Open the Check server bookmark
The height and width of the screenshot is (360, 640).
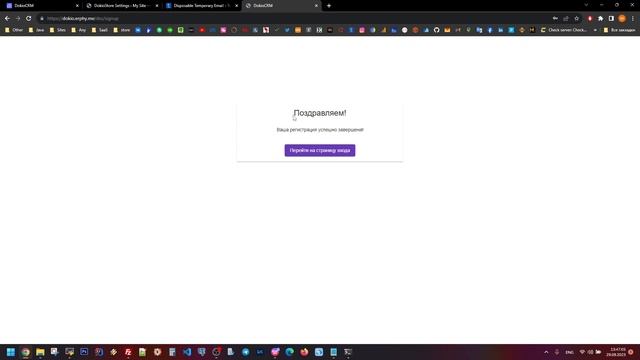point(564,30)
